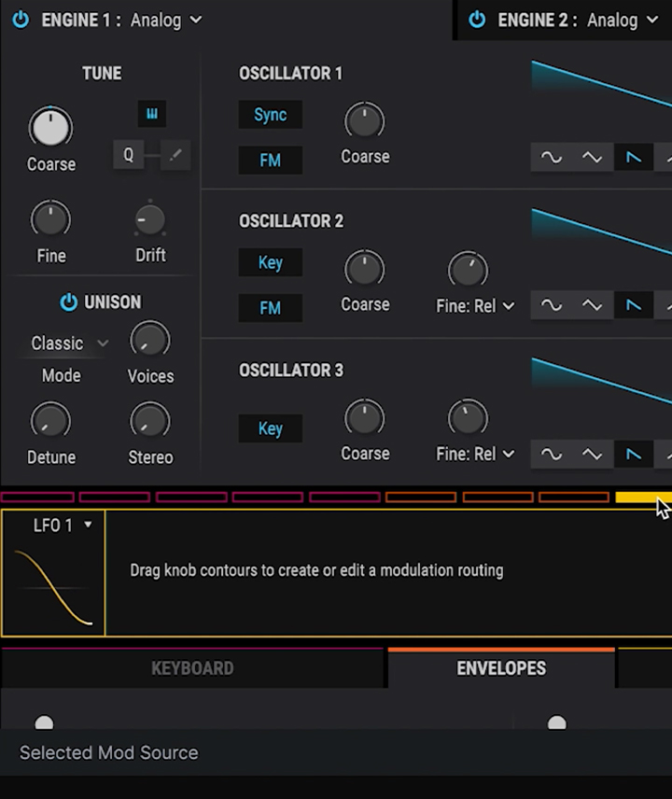Enable Sync on Oscillator 1
This screenshot has width=672, height=799.
click(x=270, y=115)
